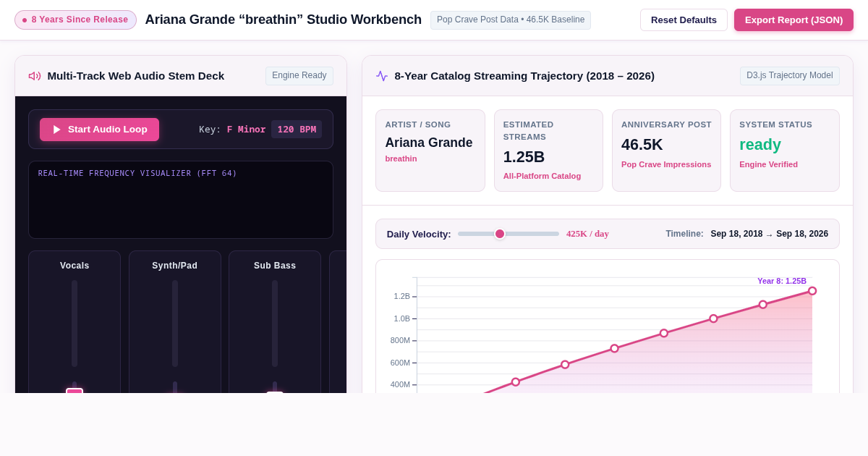
Task: Click the Engine Ready status tag
Action: [299, 76]
